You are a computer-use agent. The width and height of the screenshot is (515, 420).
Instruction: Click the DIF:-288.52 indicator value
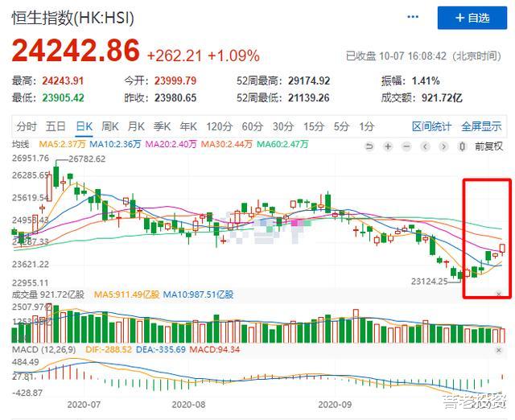[109, 349]
